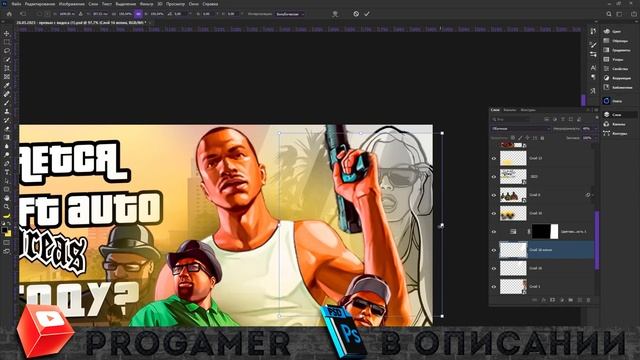Select the black-and-white mask thumbnail
Image resolution: width=640 pixels, height=360 pixels.
point(545,231)
